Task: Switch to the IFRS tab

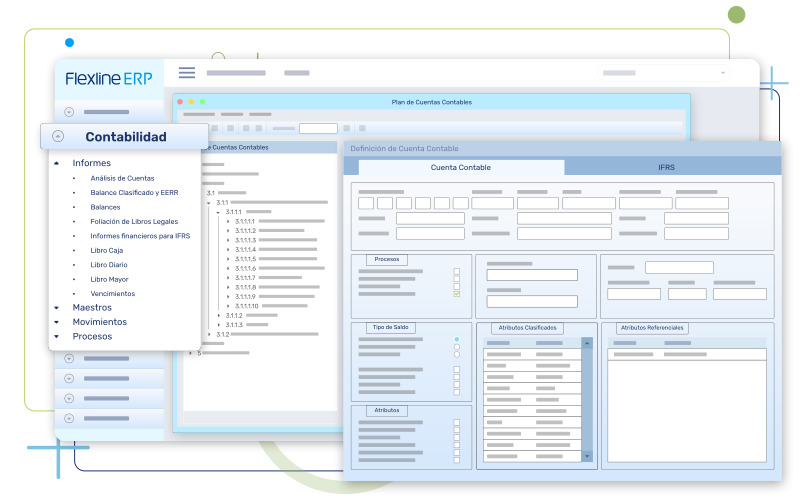Action: click(666, 167)
